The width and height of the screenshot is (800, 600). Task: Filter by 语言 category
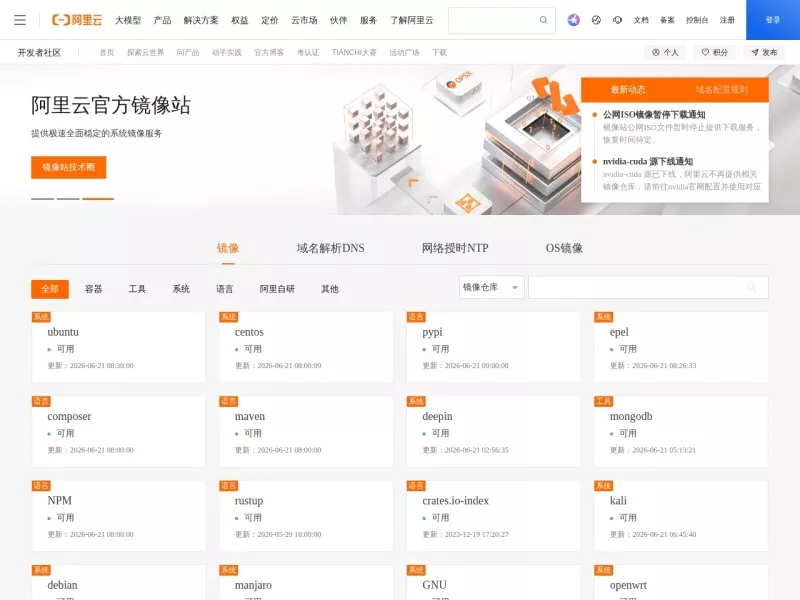pyautogui.click(x=224, y=289)
